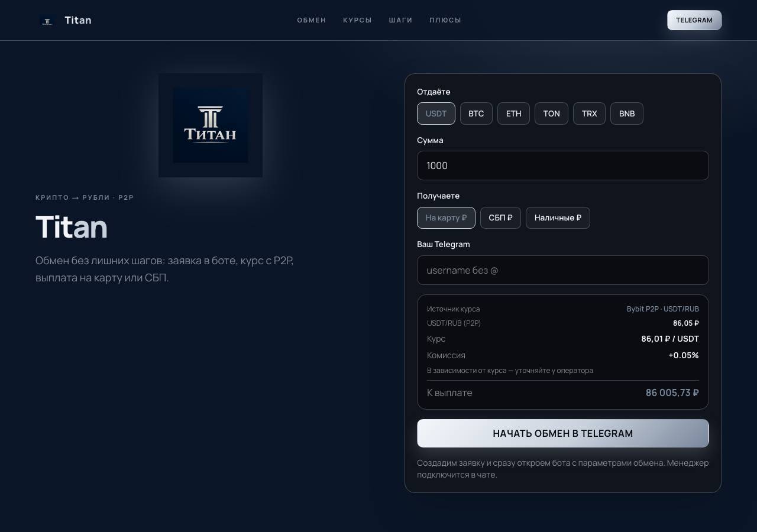
Task: Select payout СБП ₽
Action: [500, 218]
